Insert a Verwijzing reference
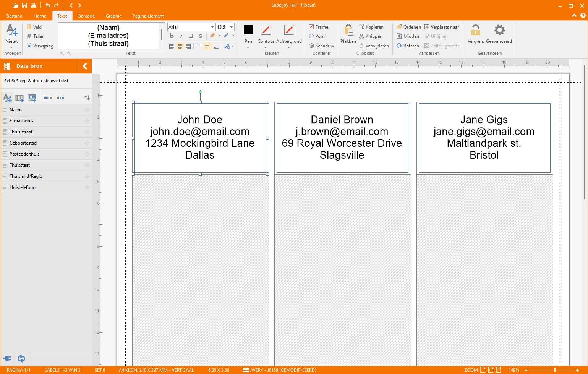This screenshot has width=588, height=374. coord(40,46)
